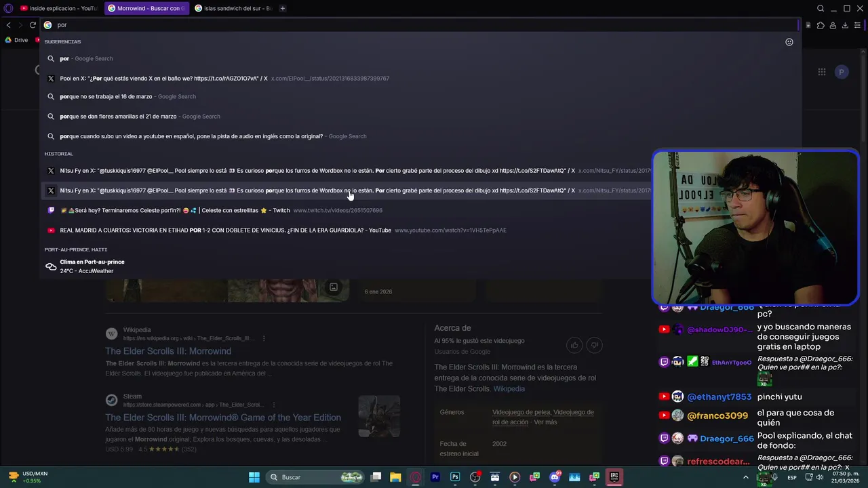
Task: Click the taskbar 'Buscar' search box
Action: [316, 477]
